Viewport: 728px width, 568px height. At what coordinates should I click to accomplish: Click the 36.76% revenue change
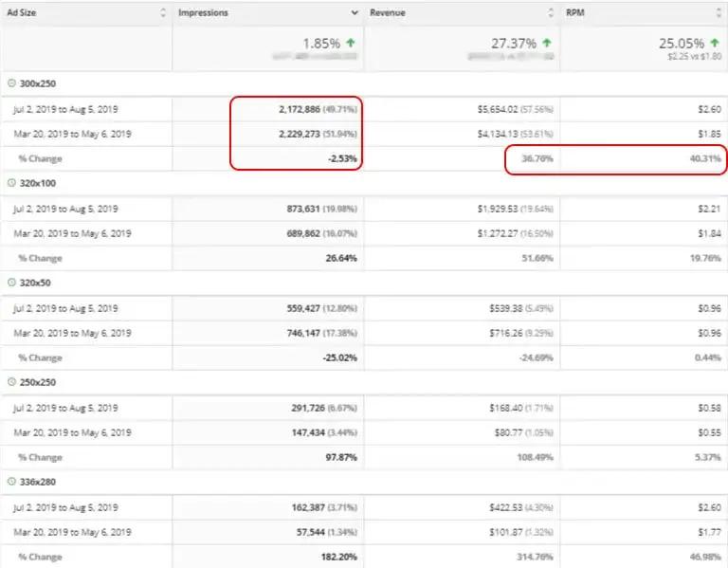click(x=537, y=158)
